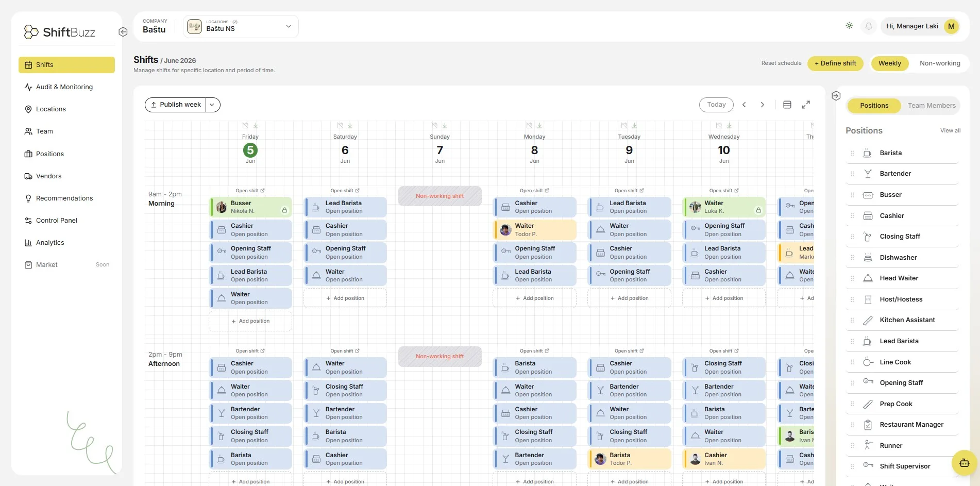Collapse the Positions side panel
The width and height of the screenshot is (980, 486).
[x=836, y=96]
